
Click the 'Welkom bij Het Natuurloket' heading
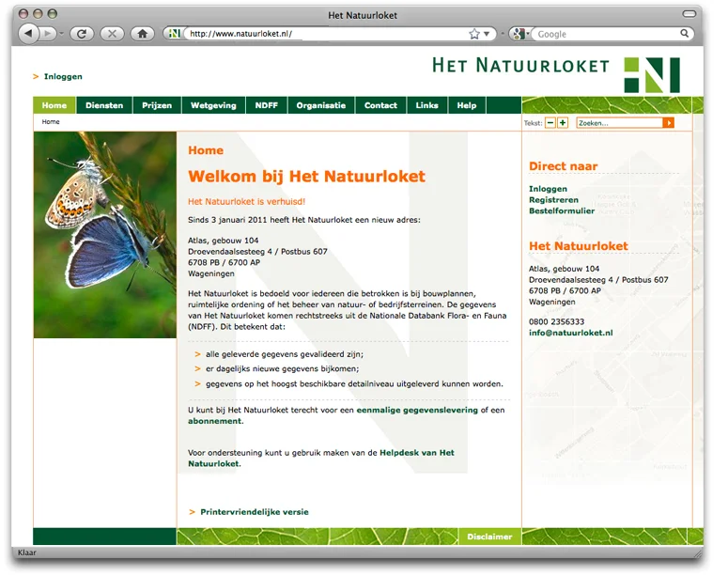coord(306,177)
